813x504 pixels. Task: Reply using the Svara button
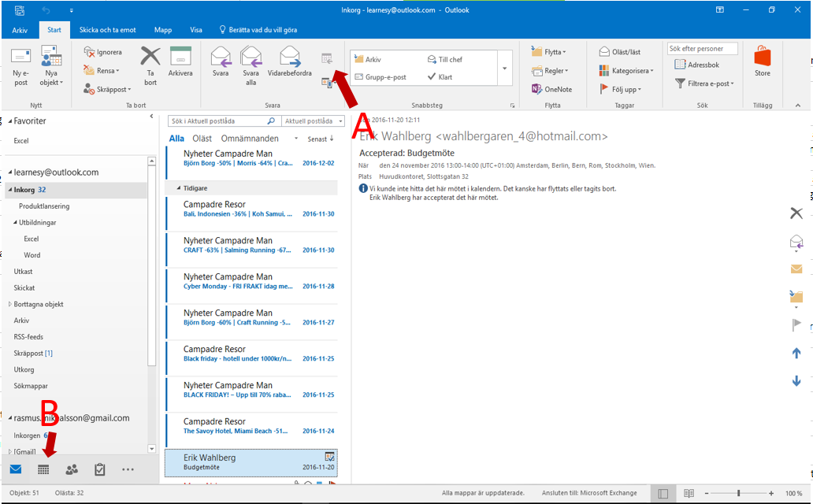click(221, 63)
